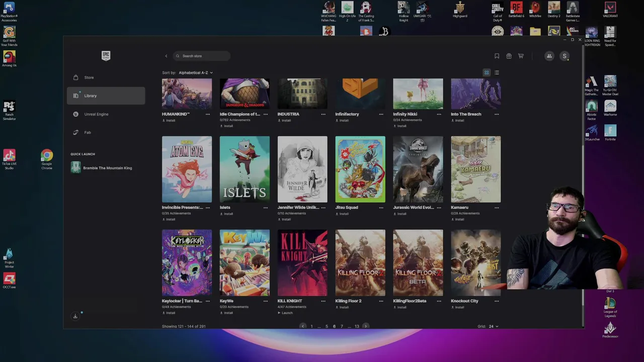The height and width of the screenshot is (362, 644).
Task: Install Knockout City
Action: pyautogui.click(x=457, y=307)
